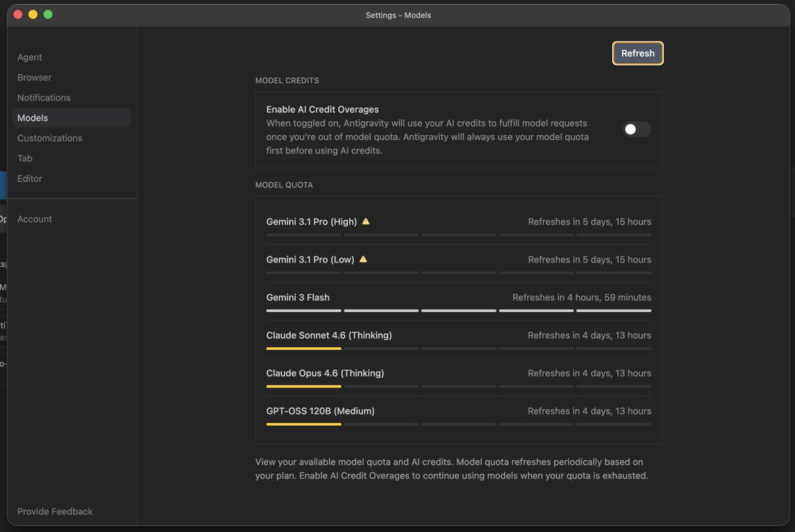
Task: Click the GPT-OSS 120B (Medium) label
Action: [321, 411]
